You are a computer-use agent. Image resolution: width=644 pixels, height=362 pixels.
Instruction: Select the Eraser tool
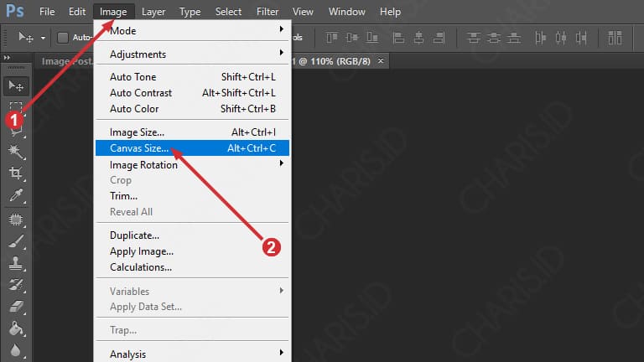pos(16,307)
